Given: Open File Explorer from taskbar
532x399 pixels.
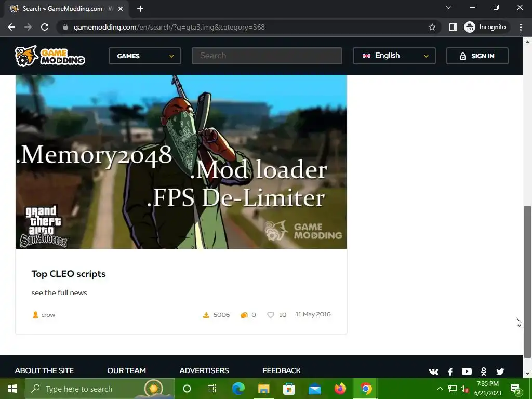Looking at the screenshot, I should (x=263, y=389).
